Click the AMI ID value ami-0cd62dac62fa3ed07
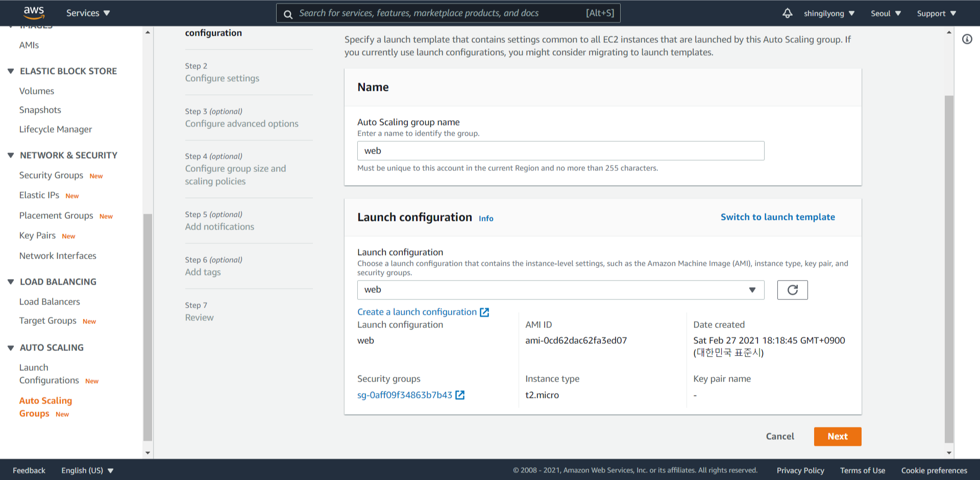This screenshot has height=480, width=980. tap(576, 340)
